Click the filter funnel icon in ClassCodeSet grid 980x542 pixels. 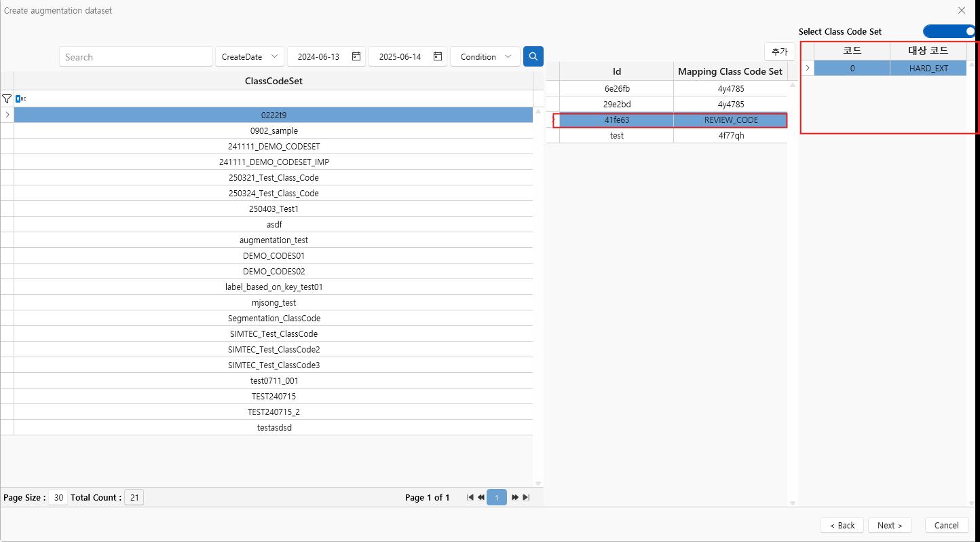click(7, 99)
